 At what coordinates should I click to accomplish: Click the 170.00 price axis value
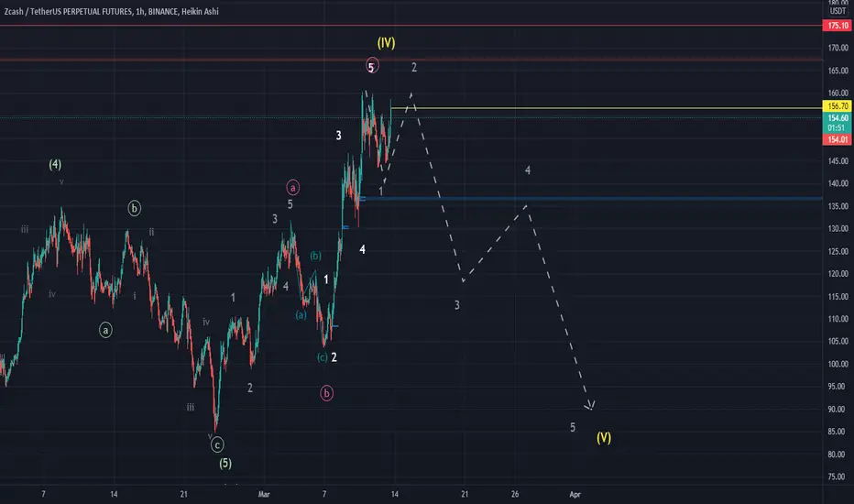(x=838, y=48)
